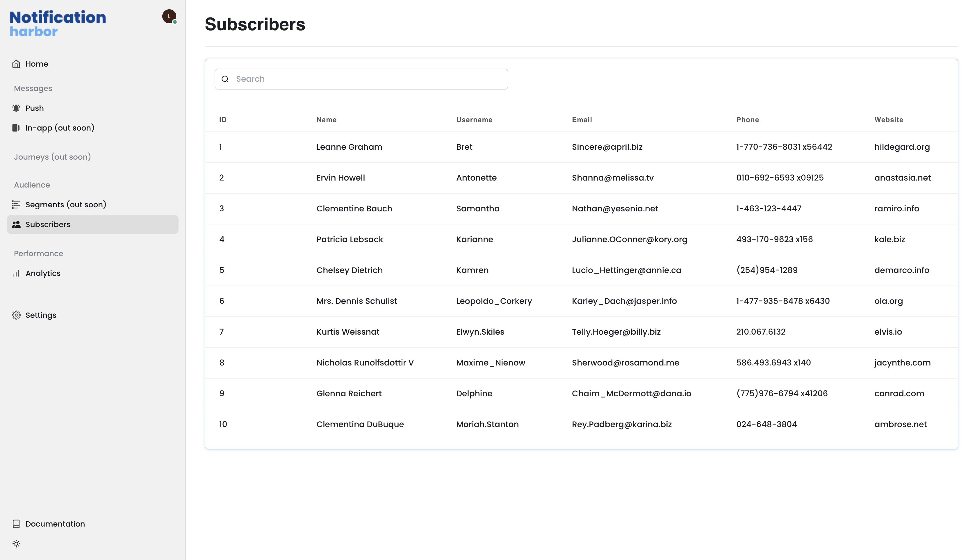This screenshot has width=977, height=560.
Task: Click email Chaim_McDermott@dana.io
Action: (631, 393)
